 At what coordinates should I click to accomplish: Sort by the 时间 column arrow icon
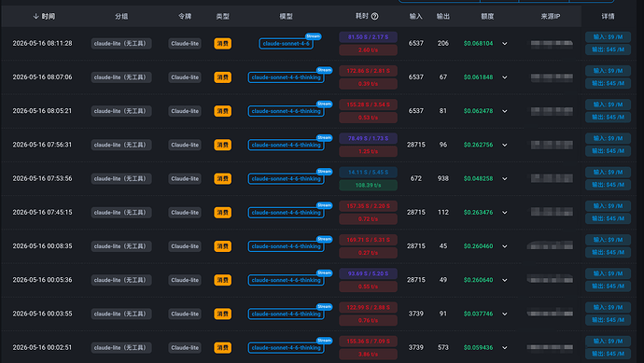(35, 17)
